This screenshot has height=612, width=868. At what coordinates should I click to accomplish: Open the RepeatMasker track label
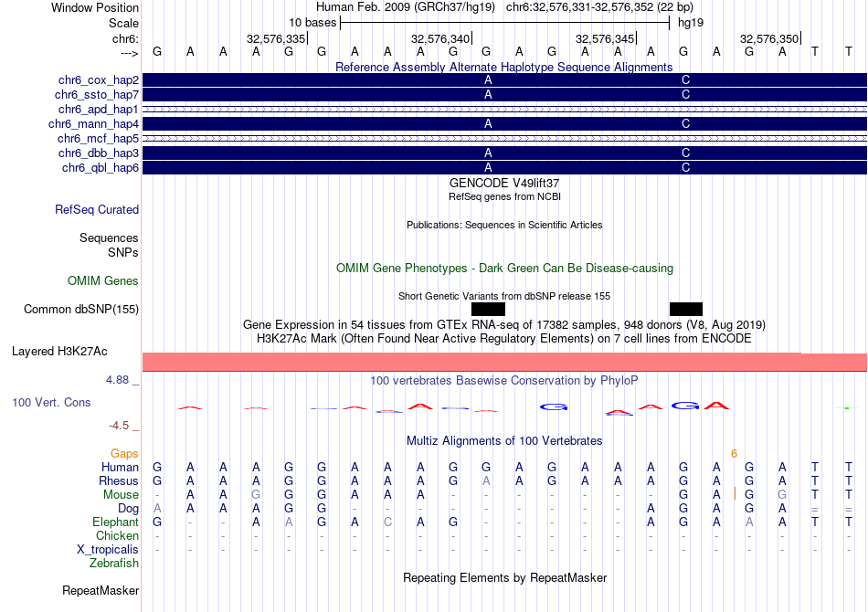pyautogui.click(x=101, y=591)
